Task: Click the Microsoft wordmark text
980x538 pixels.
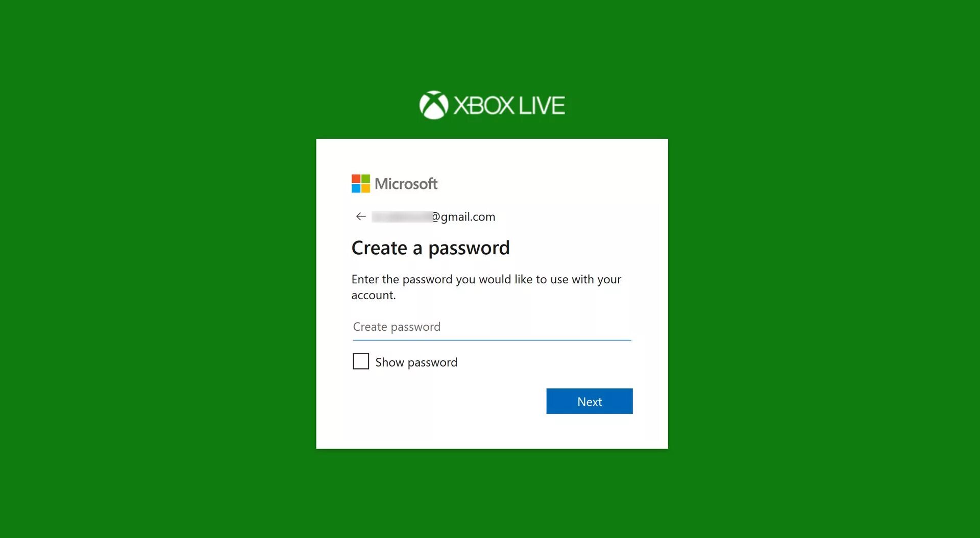Action: (x=406, y=184)
